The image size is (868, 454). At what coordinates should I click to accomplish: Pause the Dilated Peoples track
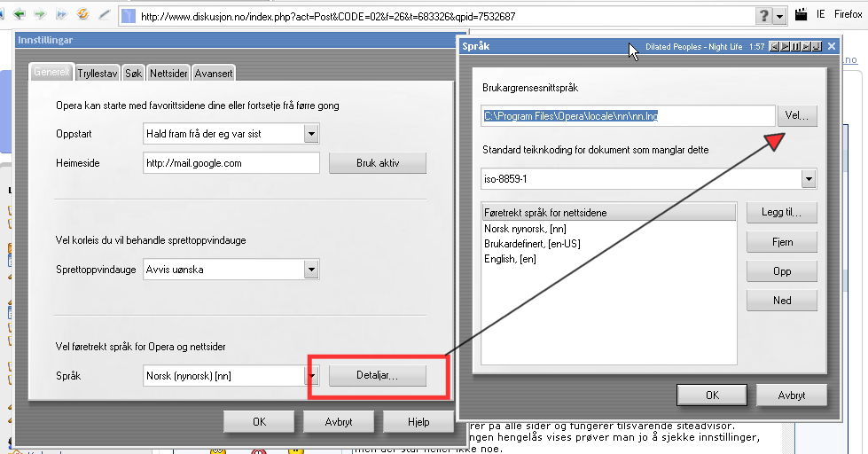click(796, 46)
